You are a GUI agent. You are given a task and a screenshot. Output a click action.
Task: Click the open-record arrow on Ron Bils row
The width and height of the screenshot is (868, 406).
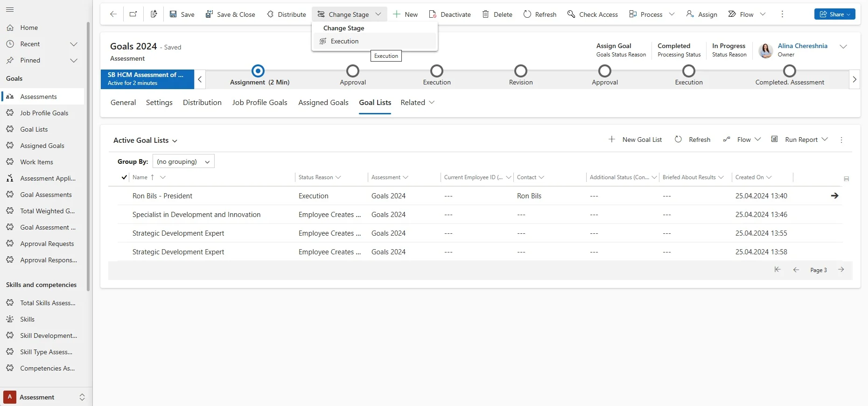click(834, 196)
